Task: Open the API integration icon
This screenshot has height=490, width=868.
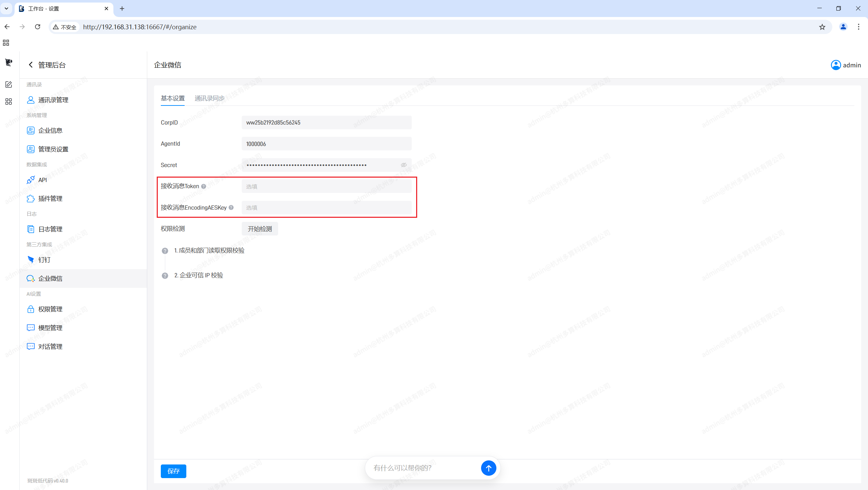Action: 31,180
